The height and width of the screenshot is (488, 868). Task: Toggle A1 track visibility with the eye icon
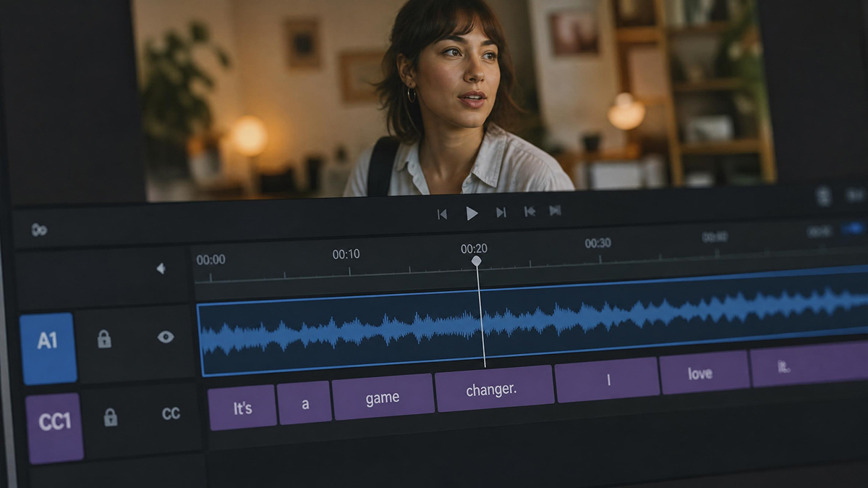166,337
